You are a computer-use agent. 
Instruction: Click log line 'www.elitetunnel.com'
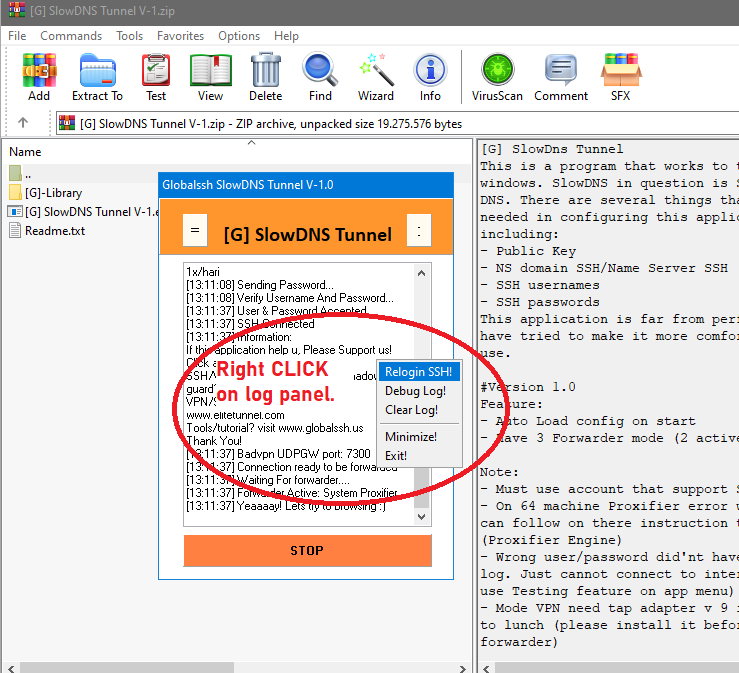click(x=236, y=415)
